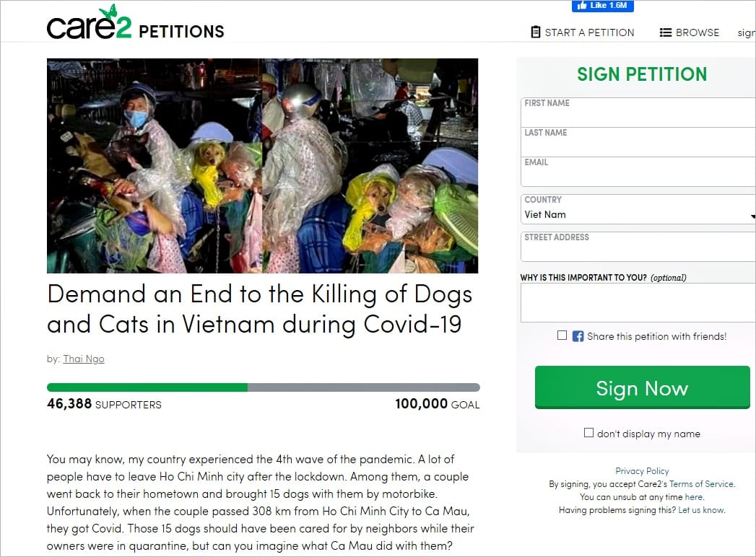Click the Facebook Like thumbs-up button
This screenshot has height=557, width=756.
click(x=601, y=6)
